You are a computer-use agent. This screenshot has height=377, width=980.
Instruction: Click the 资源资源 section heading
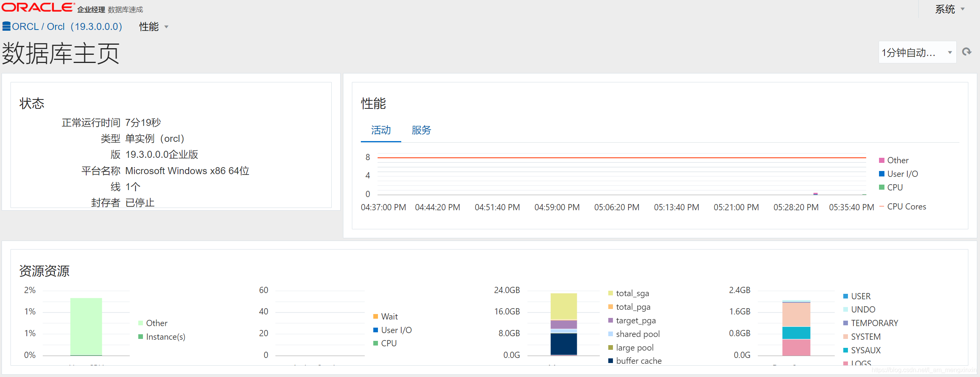click(44, 271)
